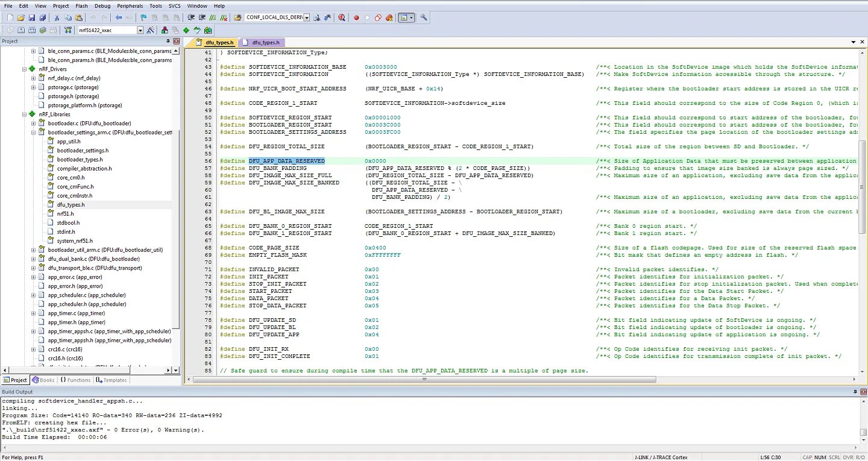This screenshot has height=461, width=868.
Task: Build target files icon
Action: point(21,30)
